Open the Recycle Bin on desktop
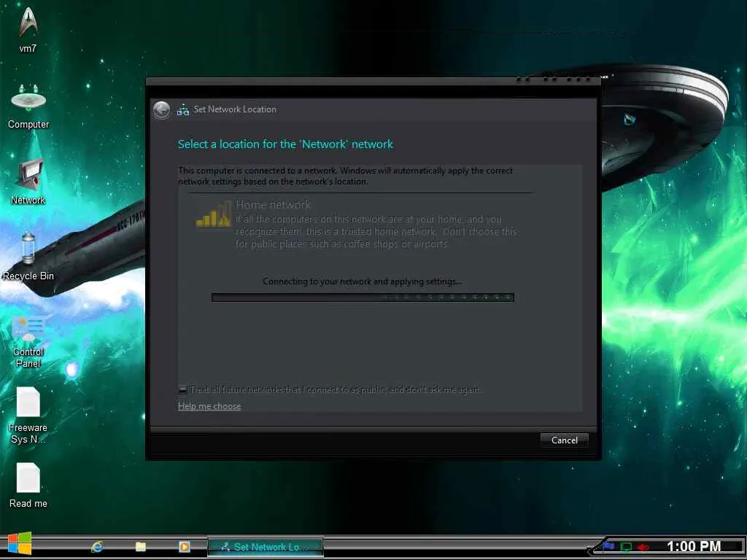The width and height of the screenshot is (747, 560). 28,257
